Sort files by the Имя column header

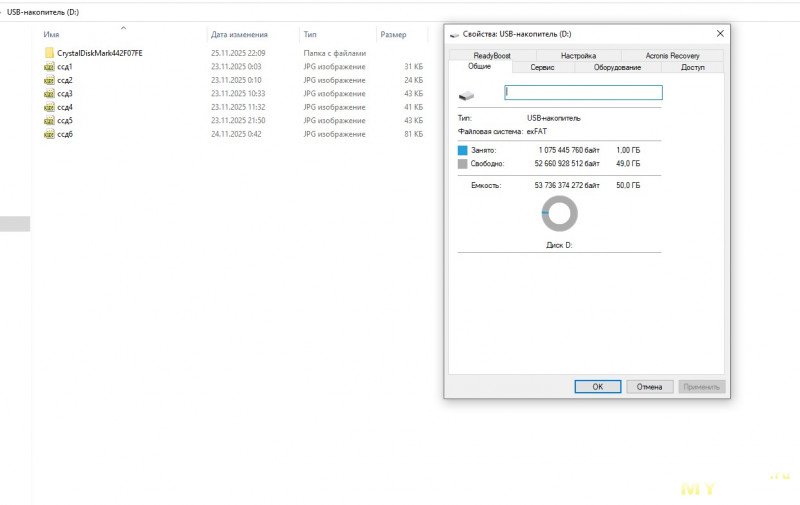click(x=51, y=34)
